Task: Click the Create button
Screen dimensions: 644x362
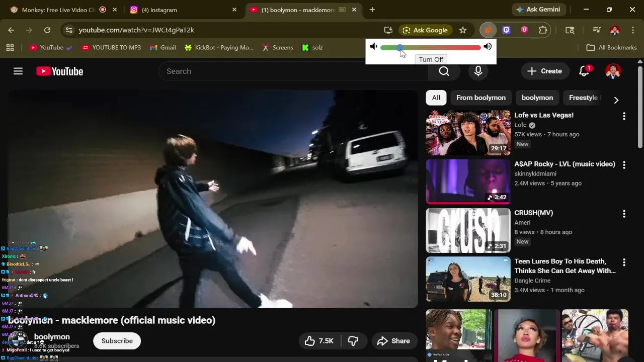Action: click(545, 71)
